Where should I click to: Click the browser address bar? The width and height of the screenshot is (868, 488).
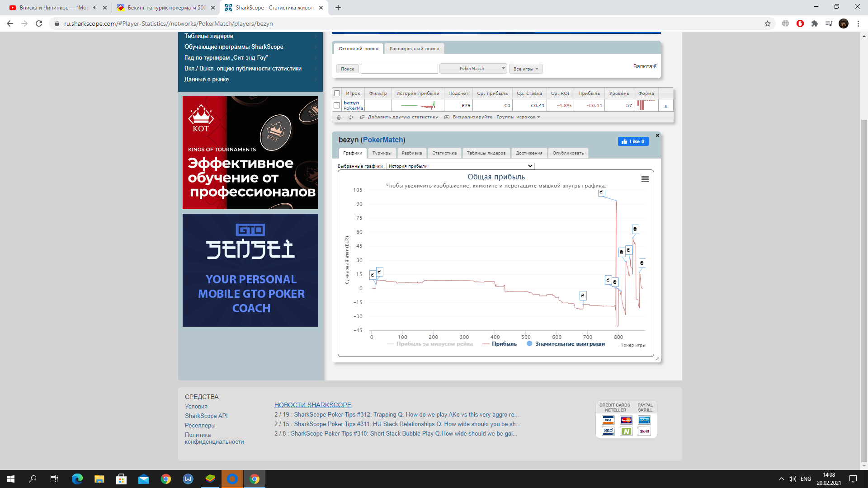[407, 23]
